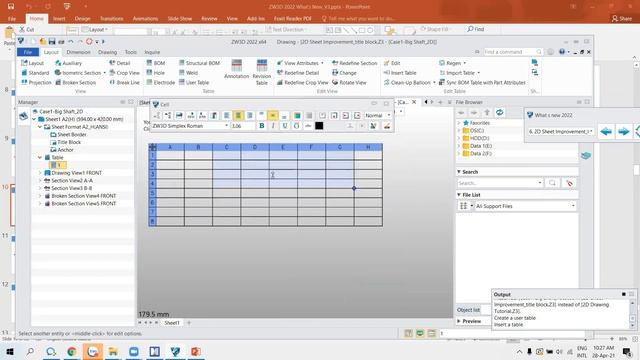The image size is (640, 360).
Task: Refresh the File Browser
Action: pyautogui.click(x=499, y=112)
